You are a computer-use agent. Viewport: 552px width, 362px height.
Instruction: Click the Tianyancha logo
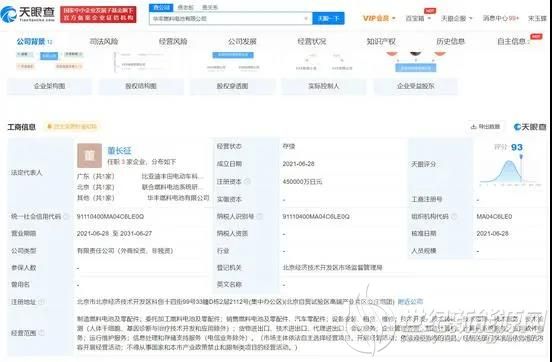(x=28, y=14)
